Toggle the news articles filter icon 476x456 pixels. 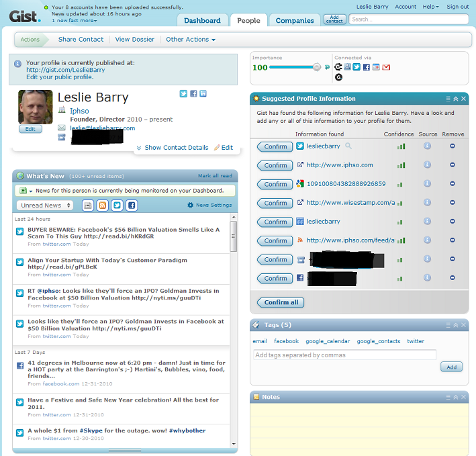[88, 206]
